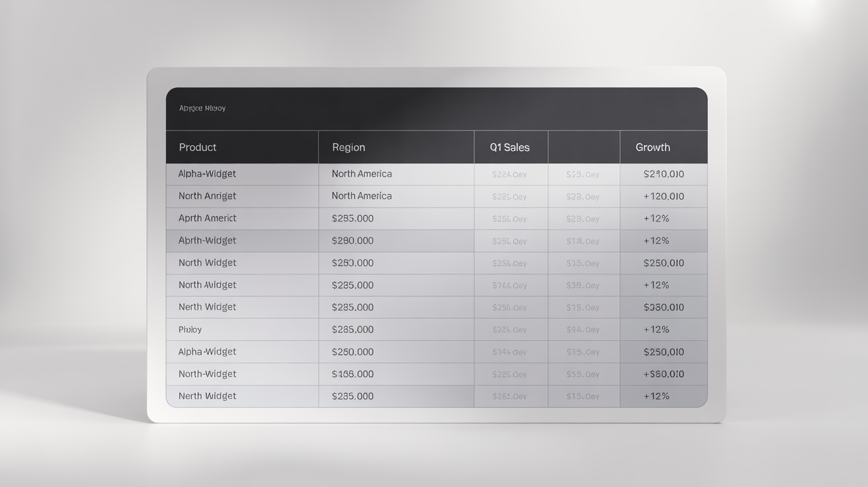
Task: Click the Piuloy row label
Action: point(190,329)
